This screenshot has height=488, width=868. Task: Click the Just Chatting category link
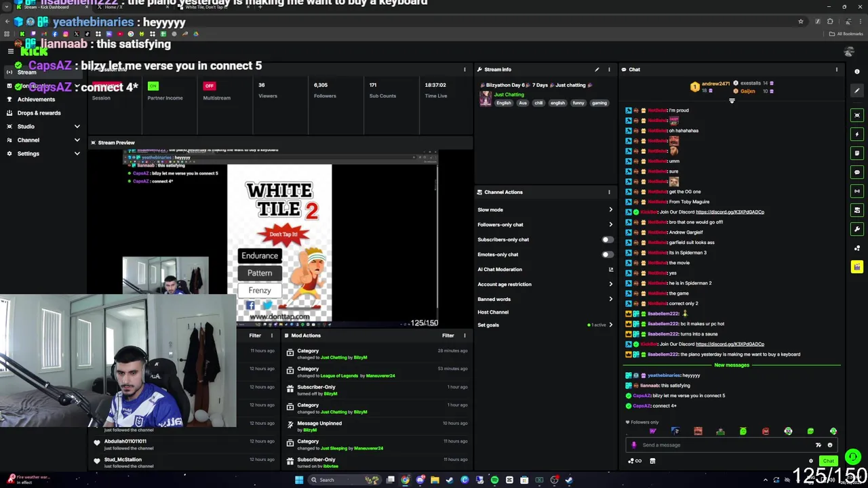tap(509, 95)
